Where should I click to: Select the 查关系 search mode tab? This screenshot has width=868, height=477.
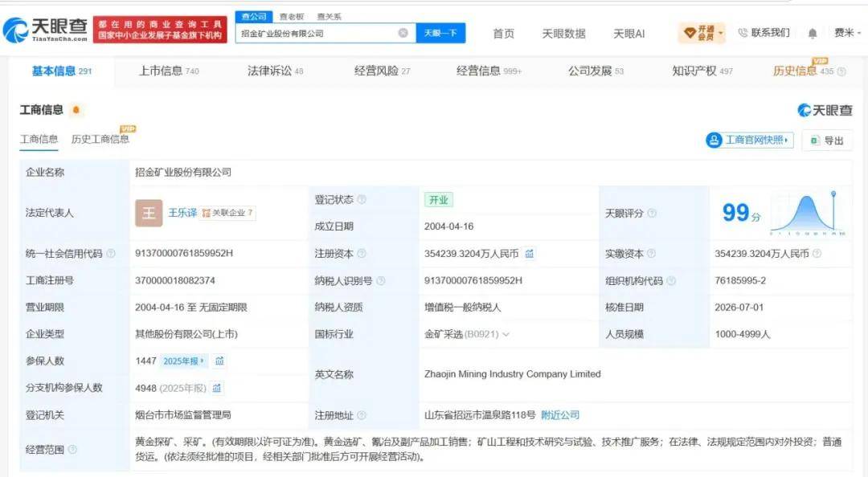pos(329,17)
